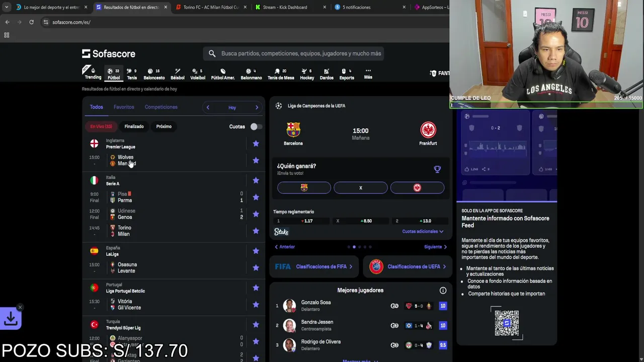Select the Voleibol sport icon

pyautogui.click(x=198, y=73)
